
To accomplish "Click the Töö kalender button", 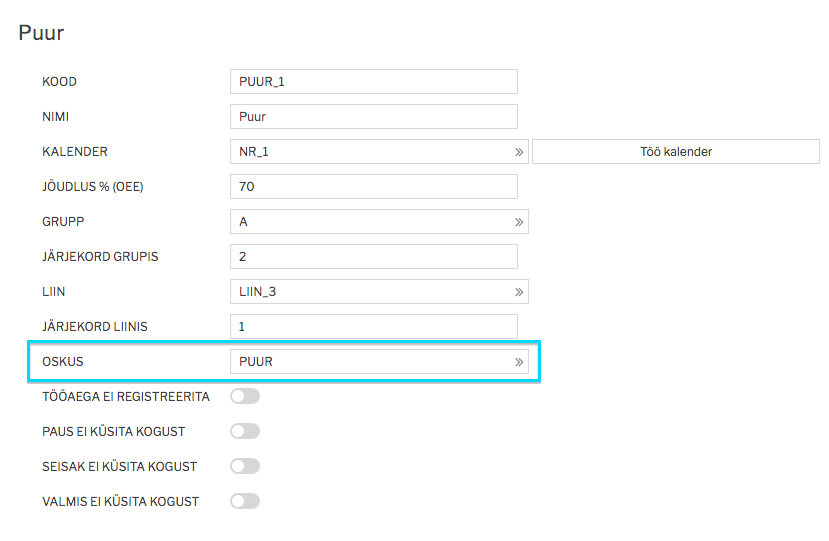I will coord(676,152).
